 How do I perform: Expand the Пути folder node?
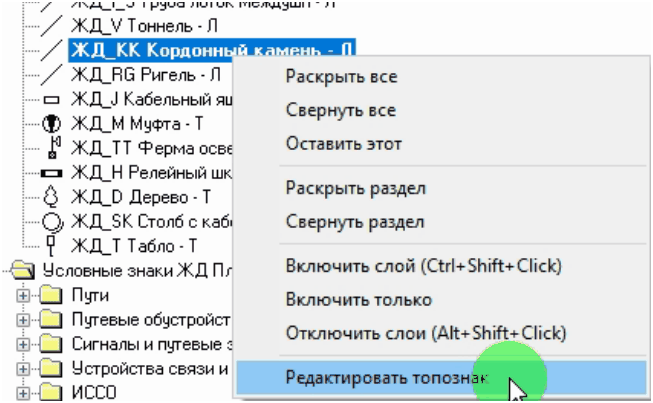point(24,295)
